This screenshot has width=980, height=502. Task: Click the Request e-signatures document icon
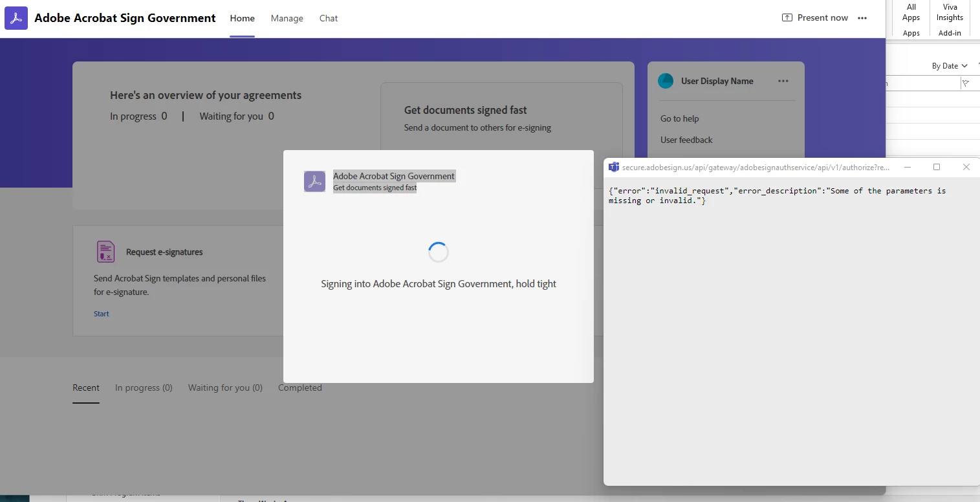pyautogui.click(x=105, y=252)
